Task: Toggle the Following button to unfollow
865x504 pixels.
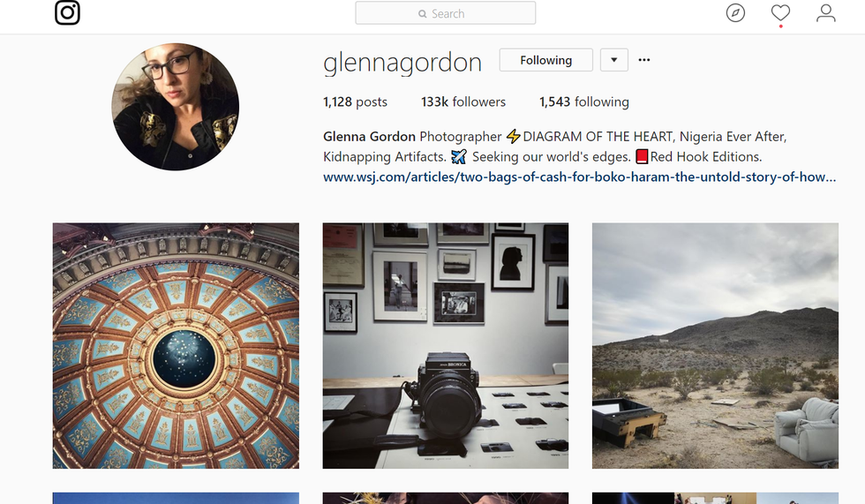Action: click(546, 60)
